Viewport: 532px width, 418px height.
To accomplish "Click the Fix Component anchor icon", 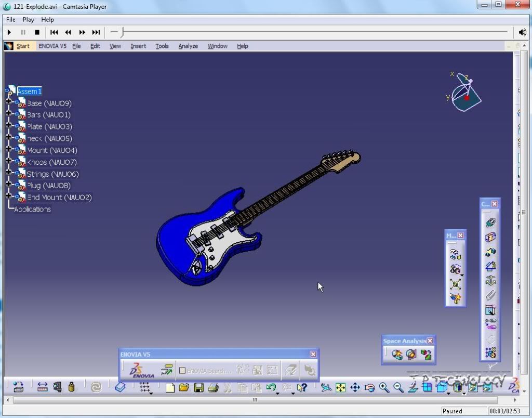I will (x=490, y=281).
